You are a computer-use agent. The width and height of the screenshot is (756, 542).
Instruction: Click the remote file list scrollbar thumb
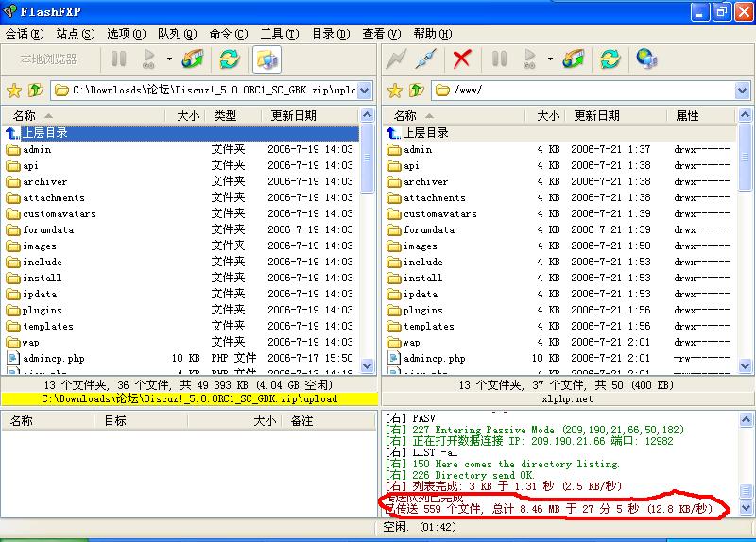[745, 157]
